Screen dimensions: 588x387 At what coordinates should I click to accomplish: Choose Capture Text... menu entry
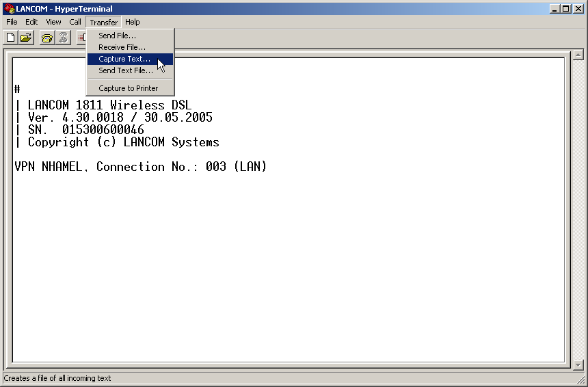click(x=124, y=59)
